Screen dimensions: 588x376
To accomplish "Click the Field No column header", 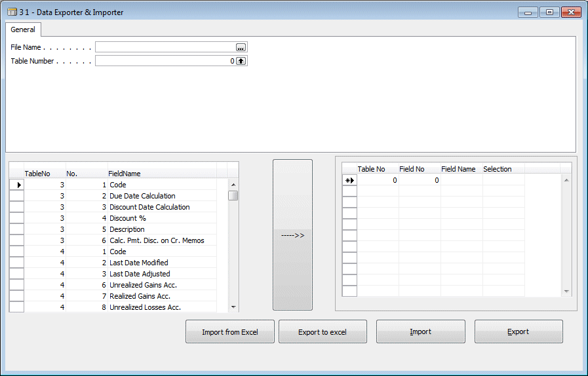I will click(420, 169).
